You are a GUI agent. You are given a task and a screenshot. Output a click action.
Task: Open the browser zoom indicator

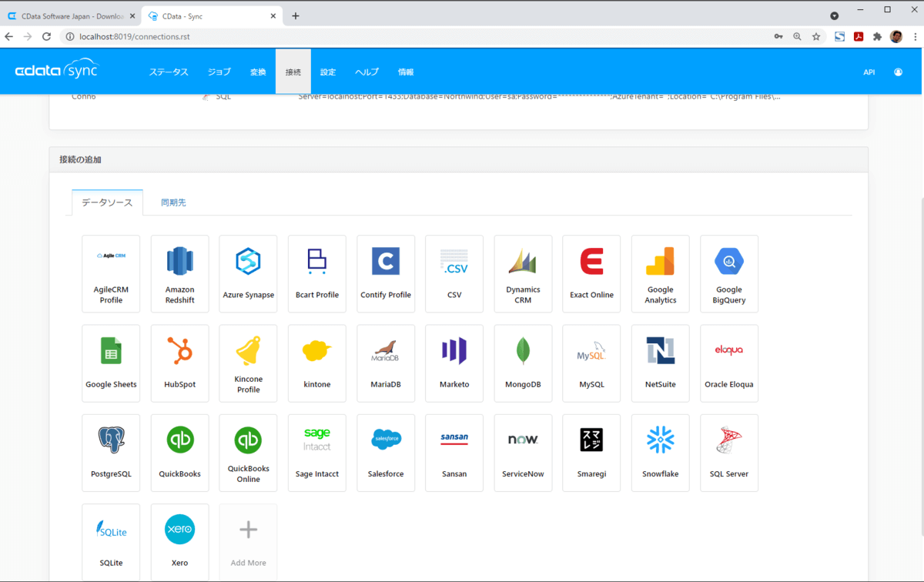797,36
